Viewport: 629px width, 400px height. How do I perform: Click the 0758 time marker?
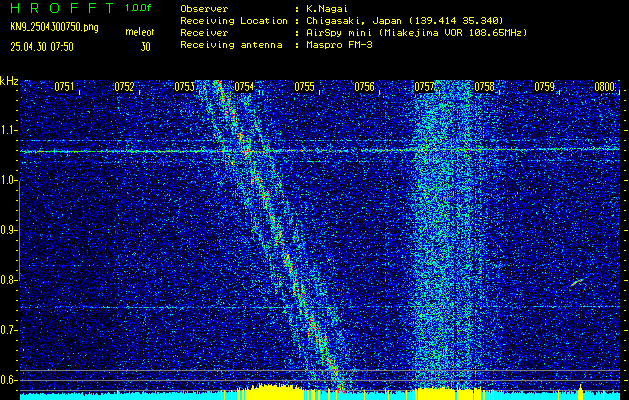[x=484, y=87]
